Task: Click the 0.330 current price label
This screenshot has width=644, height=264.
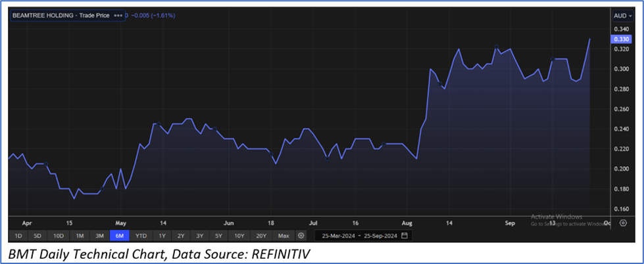Action: tap(622, 39)
